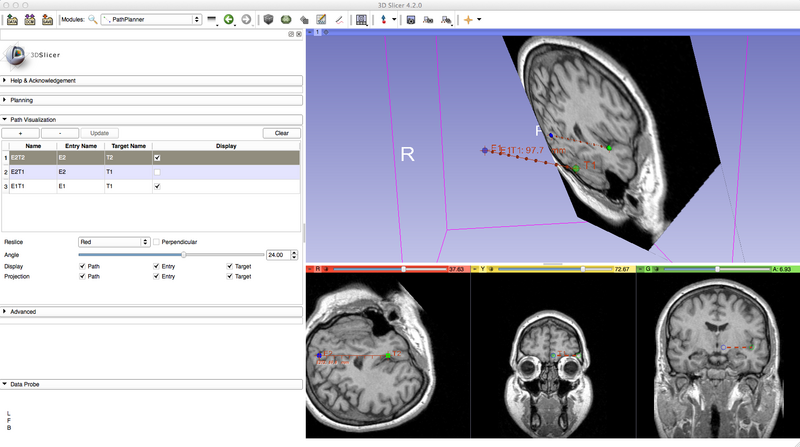This screenshot has width=800, height=447.
Task: Click the Angle slider handle
Action: (x=183, y=255)
